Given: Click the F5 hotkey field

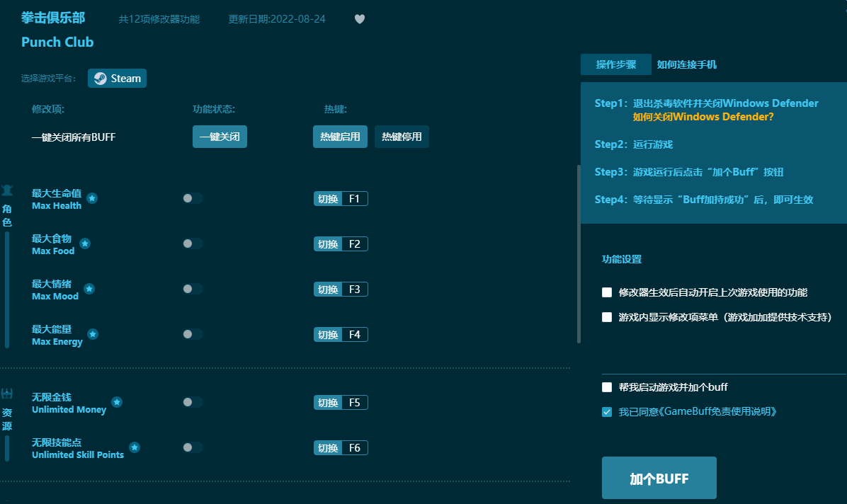Looking at the screenshot, I should [355, 403].
